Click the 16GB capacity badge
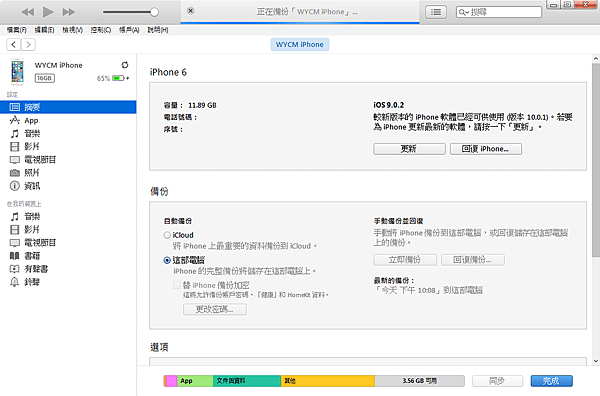The height and width of the screenshot is (396, 600). click(x=45, y=78)
